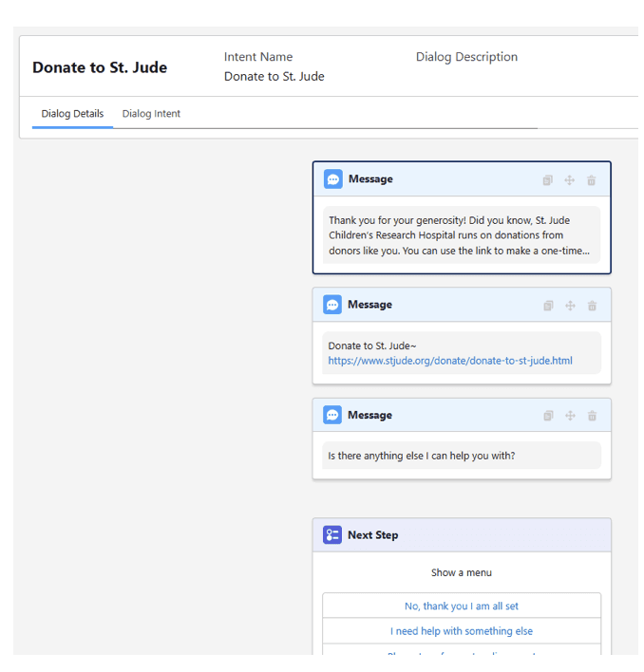Click the 'Donate to St. Jude~' message text
Image resolution: width=644 pixels, height=672 pixels.
click(x=372, y=345)
